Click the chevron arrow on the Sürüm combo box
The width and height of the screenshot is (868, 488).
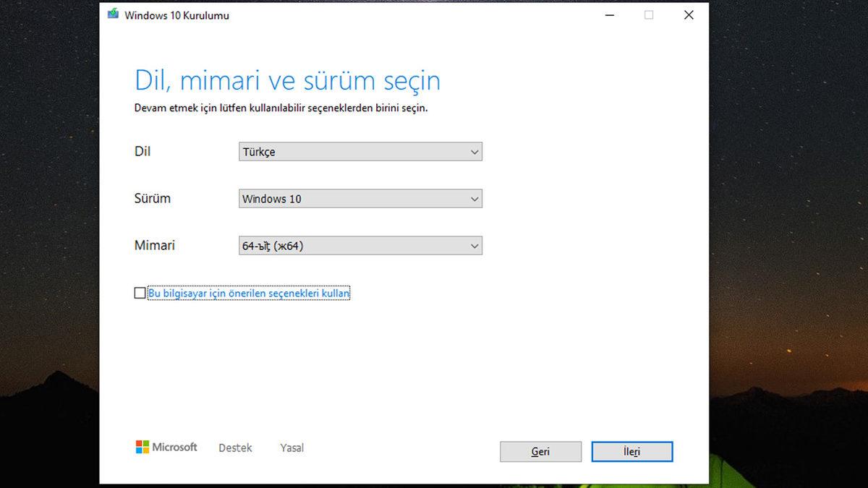[x=475, y=198]
